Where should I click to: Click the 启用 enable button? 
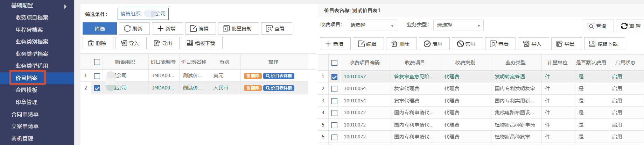[x=434, y=44]
